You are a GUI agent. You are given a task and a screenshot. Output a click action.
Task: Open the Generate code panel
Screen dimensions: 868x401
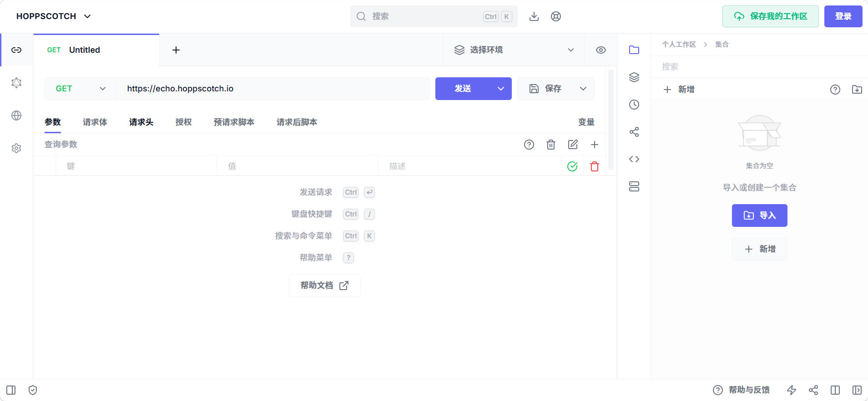coord(634,159)
